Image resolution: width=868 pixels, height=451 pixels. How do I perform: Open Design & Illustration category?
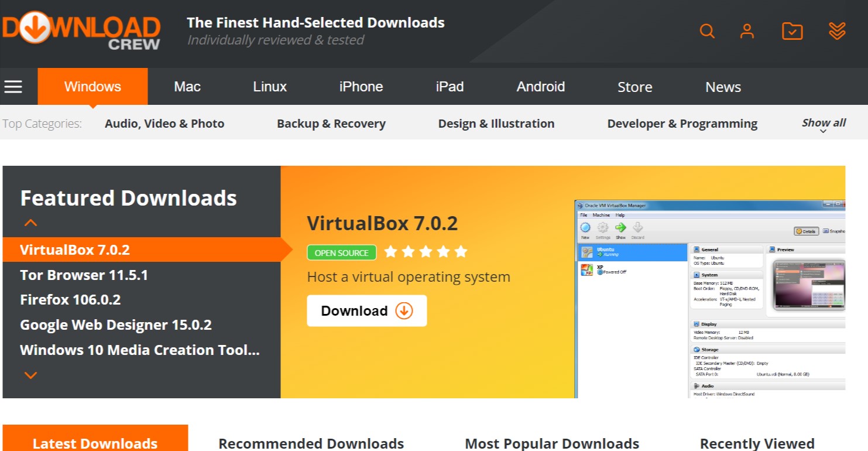pos(496,124)
